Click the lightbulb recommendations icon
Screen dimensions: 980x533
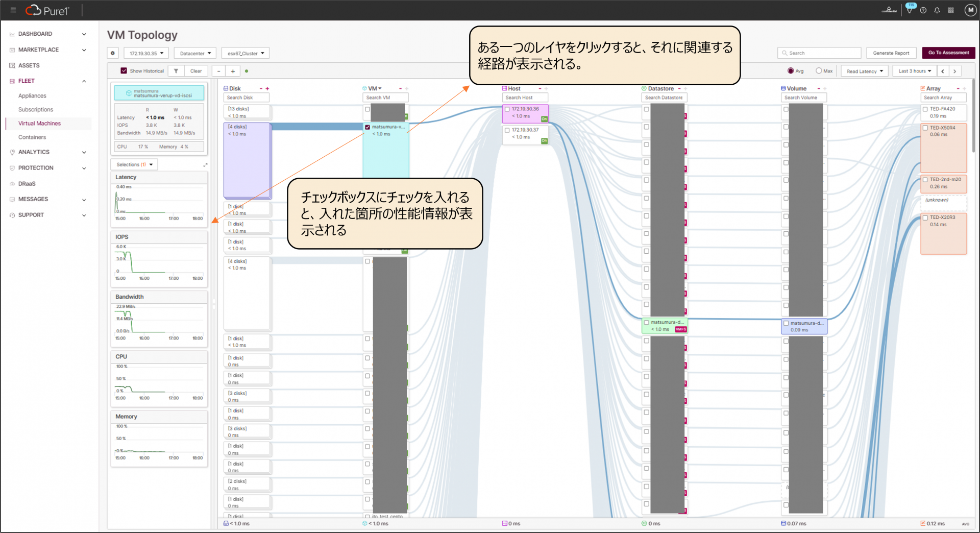(x=910, y=10)
